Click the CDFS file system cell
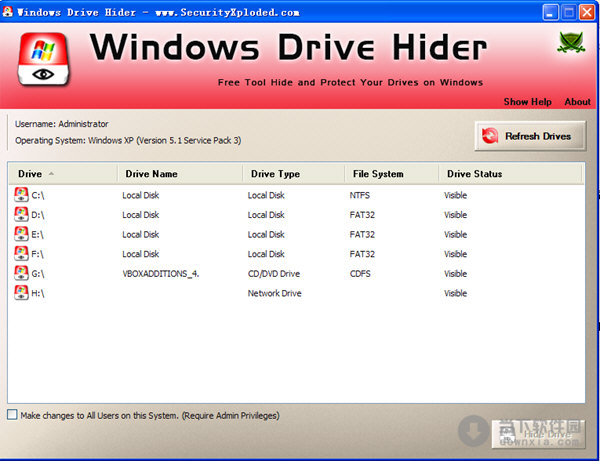600x461 pixels. tap(360, 274)
